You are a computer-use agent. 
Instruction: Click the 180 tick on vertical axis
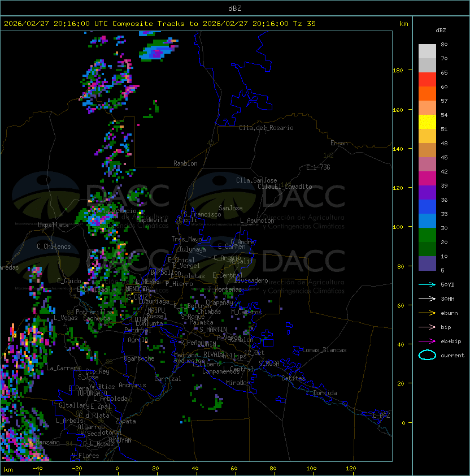(x=398, y=71)
